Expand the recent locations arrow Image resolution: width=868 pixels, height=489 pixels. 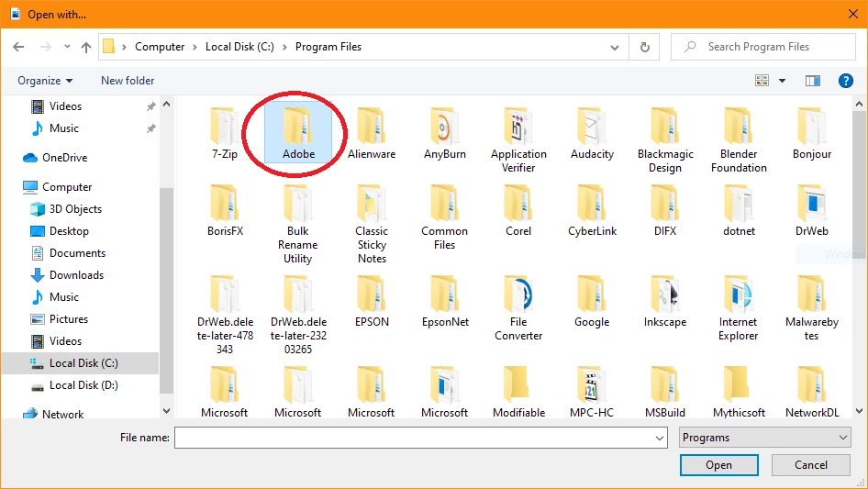pos(67,47)
